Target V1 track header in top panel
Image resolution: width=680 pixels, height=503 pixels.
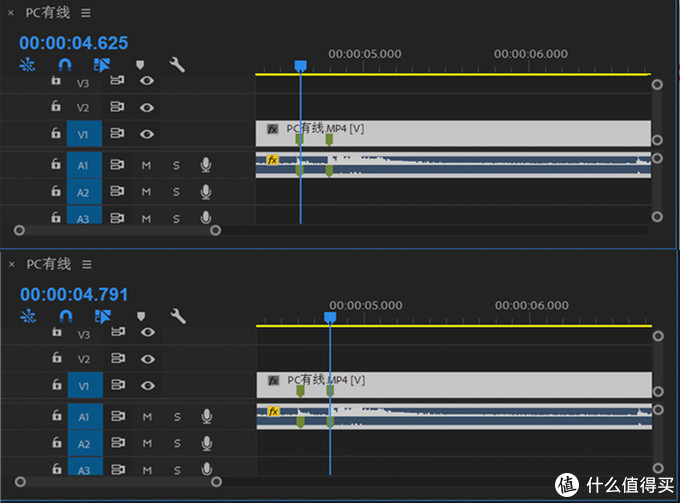coord(84,134)
